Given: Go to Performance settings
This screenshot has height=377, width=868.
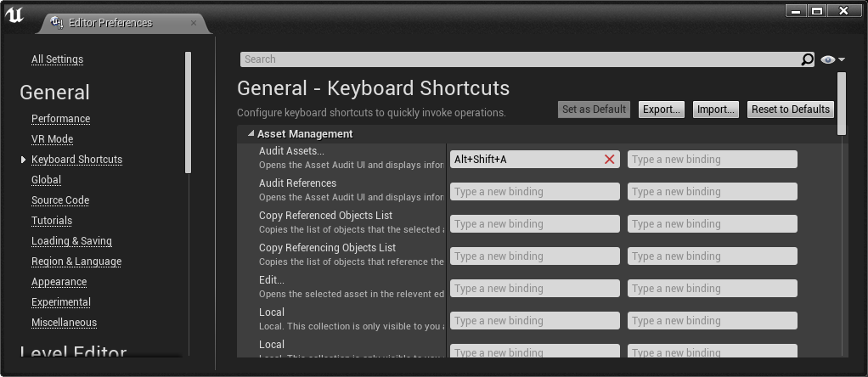Looking at the screenshot, I should point(60,119).
